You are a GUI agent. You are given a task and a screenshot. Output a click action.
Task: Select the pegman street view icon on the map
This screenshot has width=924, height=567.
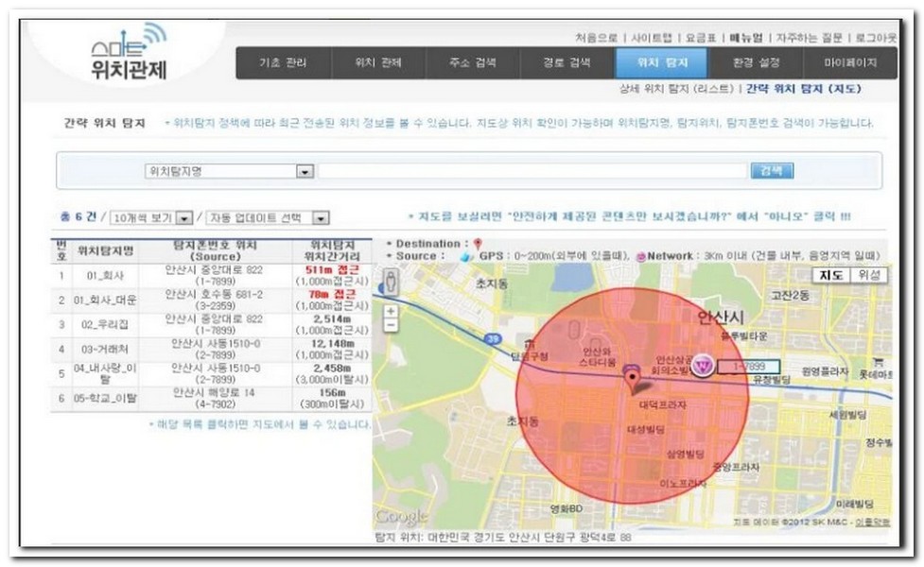(x=391, y=283)
